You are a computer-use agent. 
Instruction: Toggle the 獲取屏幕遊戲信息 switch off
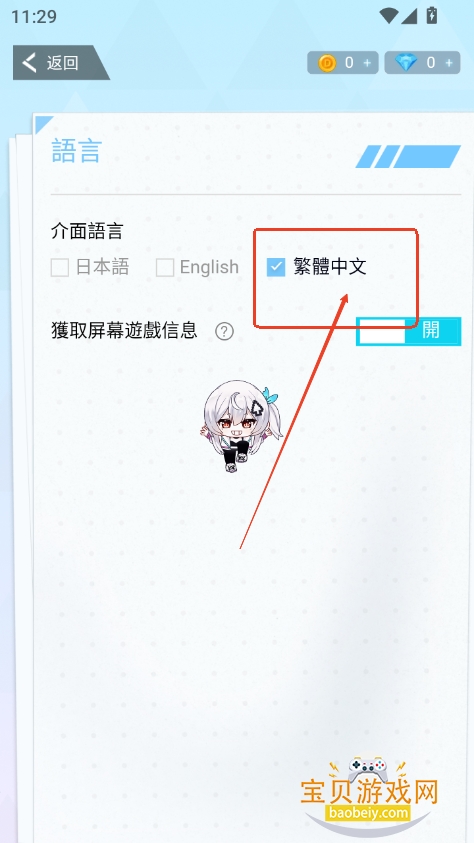(x=408, y=331)
